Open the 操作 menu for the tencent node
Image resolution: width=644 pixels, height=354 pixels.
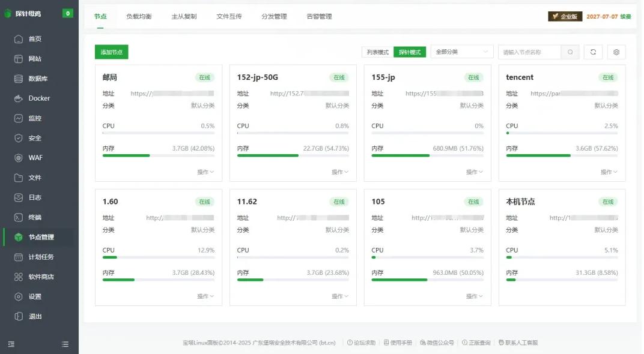pyautogui.click(x=608, y=170)
